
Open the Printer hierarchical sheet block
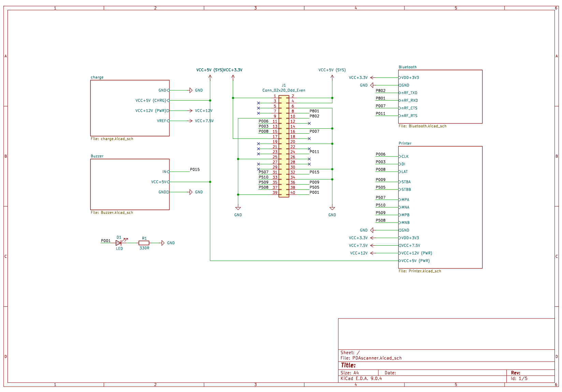(440, 207)
